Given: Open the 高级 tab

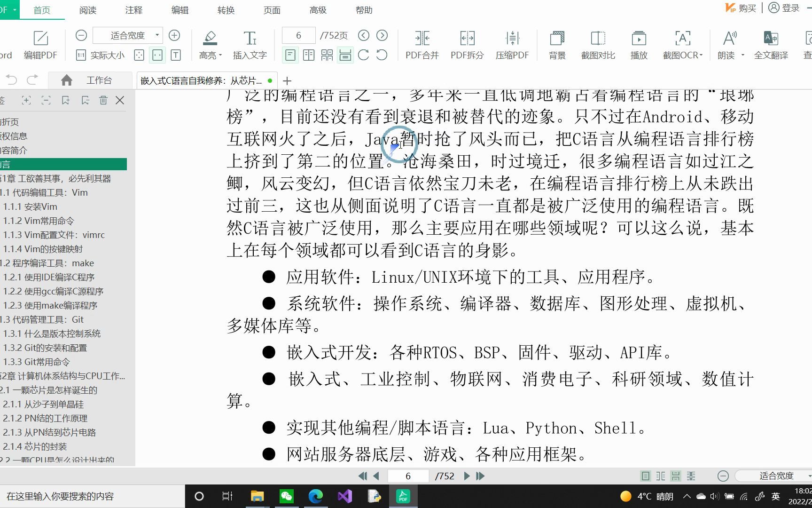Looking at the screenshot, I should click(x=318, y=10).
